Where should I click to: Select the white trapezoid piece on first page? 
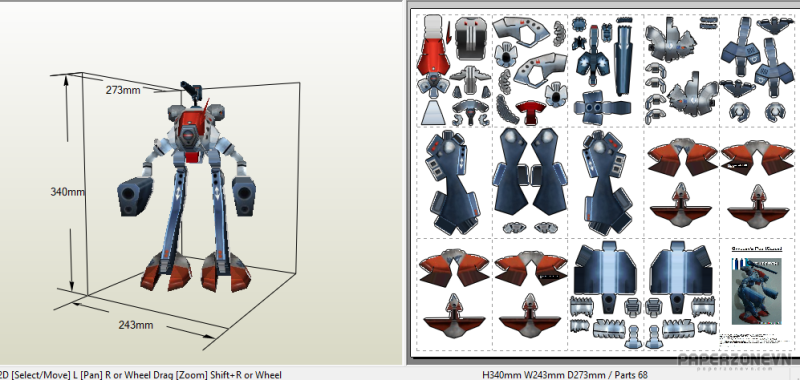tap(433, 113)
